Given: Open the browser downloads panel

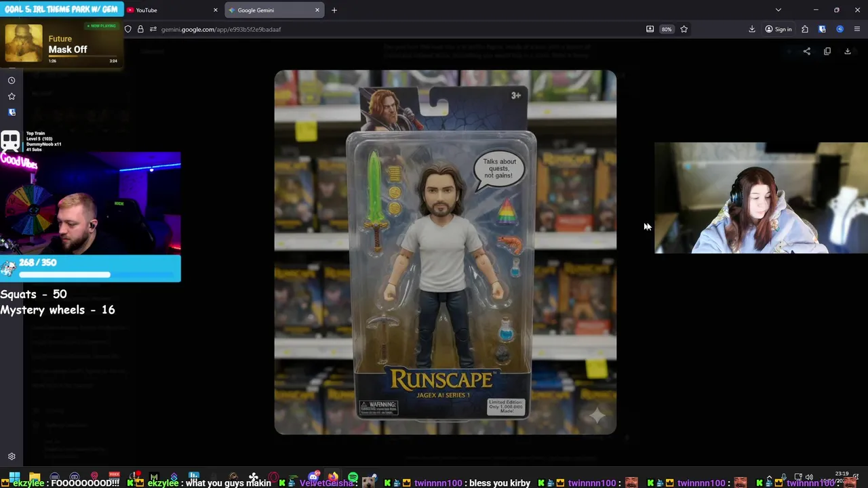Looking at the screenshot, I should click(752, 29).
